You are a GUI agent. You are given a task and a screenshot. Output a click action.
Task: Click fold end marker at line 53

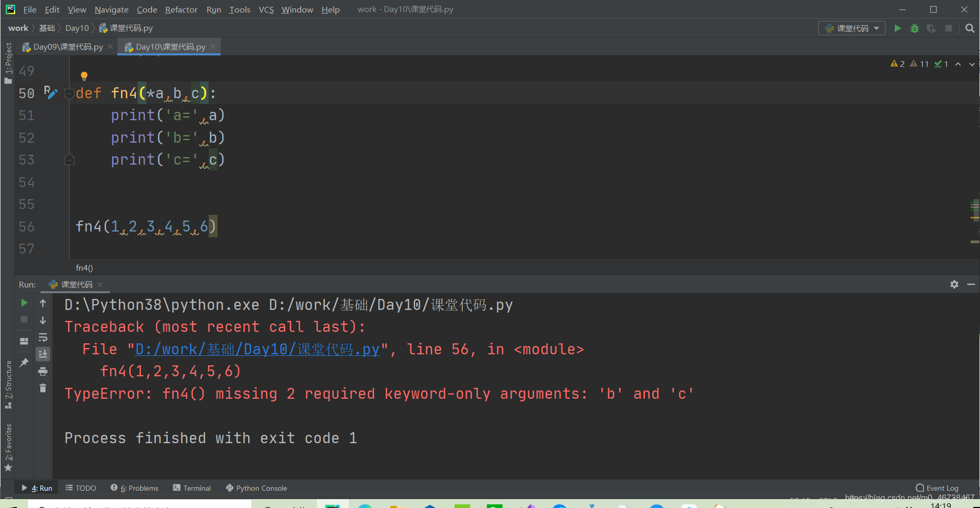click(x=69, y=159)
